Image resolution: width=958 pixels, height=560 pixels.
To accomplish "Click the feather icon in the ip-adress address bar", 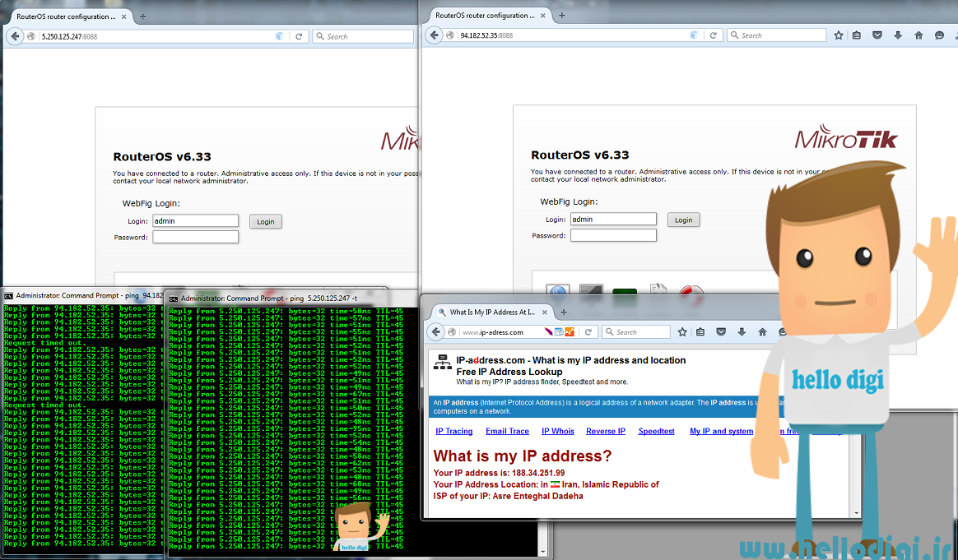I will 548,331.
